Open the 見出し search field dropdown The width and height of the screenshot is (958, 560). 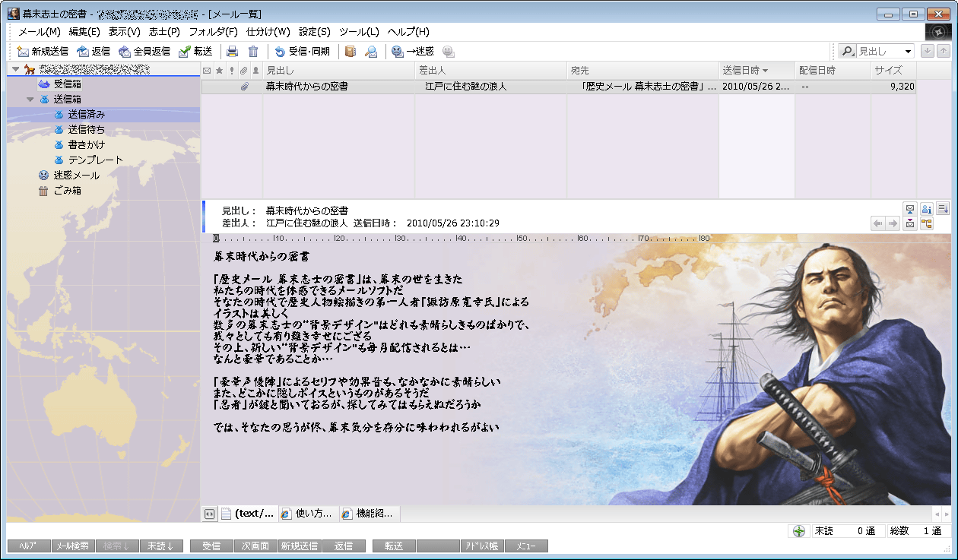coord(909,52)
